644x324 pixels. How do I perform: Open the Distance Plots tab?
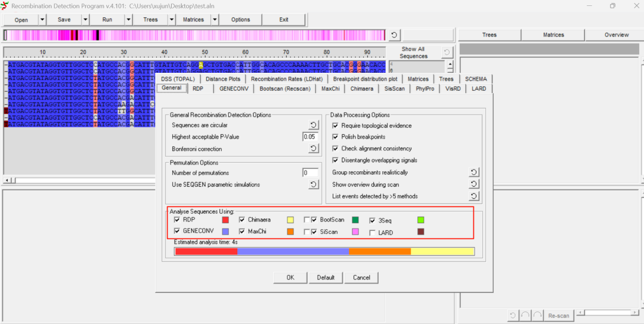pos(223,79)
